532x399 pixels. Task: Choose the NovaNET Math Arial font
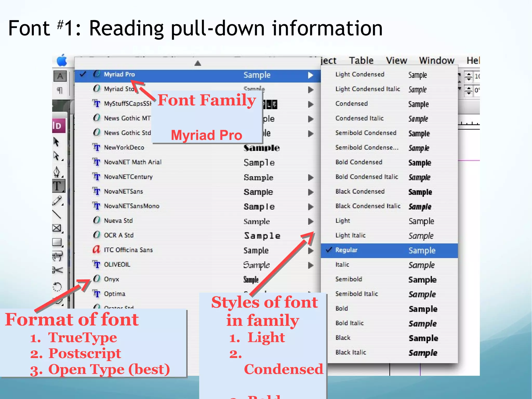pos(198,162)
